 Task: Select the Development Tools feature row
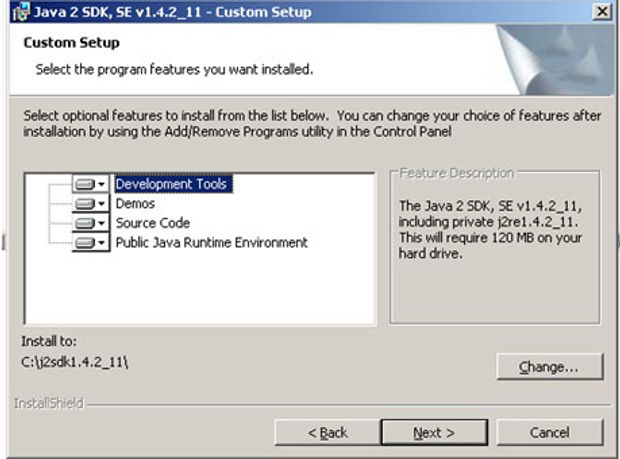pos(173,184)
